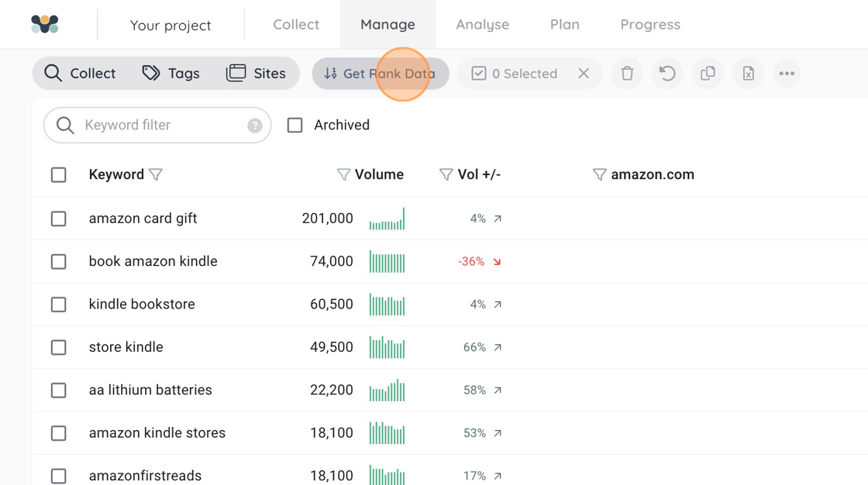Click the 74,000 volume value
This screenshot has width=868, height=485.
pos(331,261)
